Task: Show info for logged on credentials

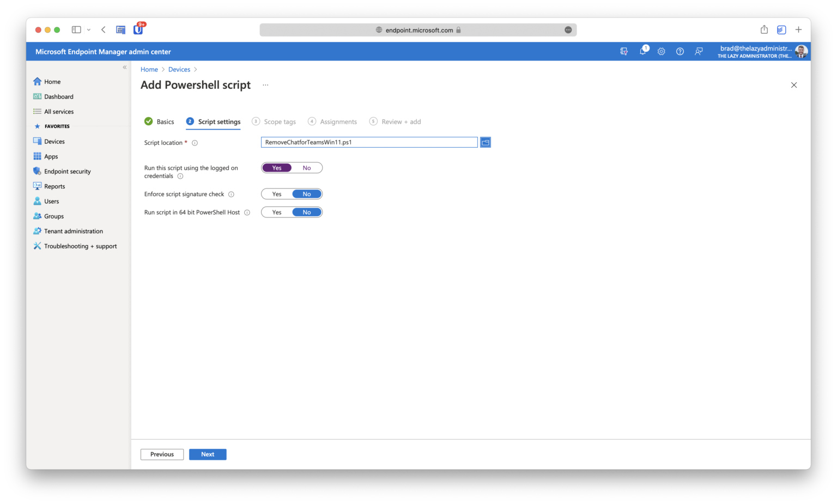Action: [x=180, y=177]
